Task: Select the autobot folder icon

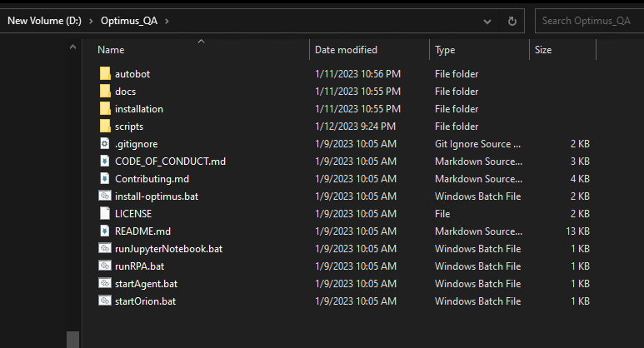Action: coord(105,73)
